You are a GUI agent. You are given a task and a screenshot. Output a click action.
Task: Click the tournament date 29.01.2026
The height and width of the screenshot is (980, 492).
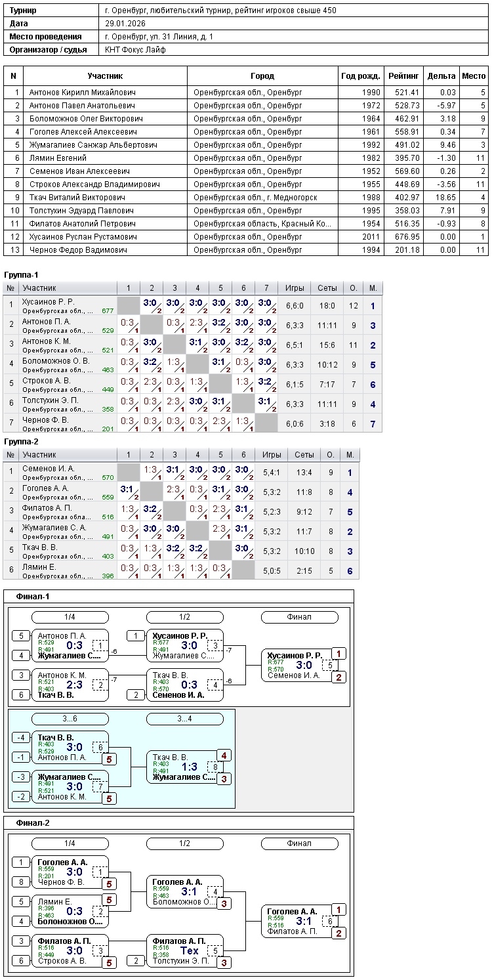click(125, 23)
